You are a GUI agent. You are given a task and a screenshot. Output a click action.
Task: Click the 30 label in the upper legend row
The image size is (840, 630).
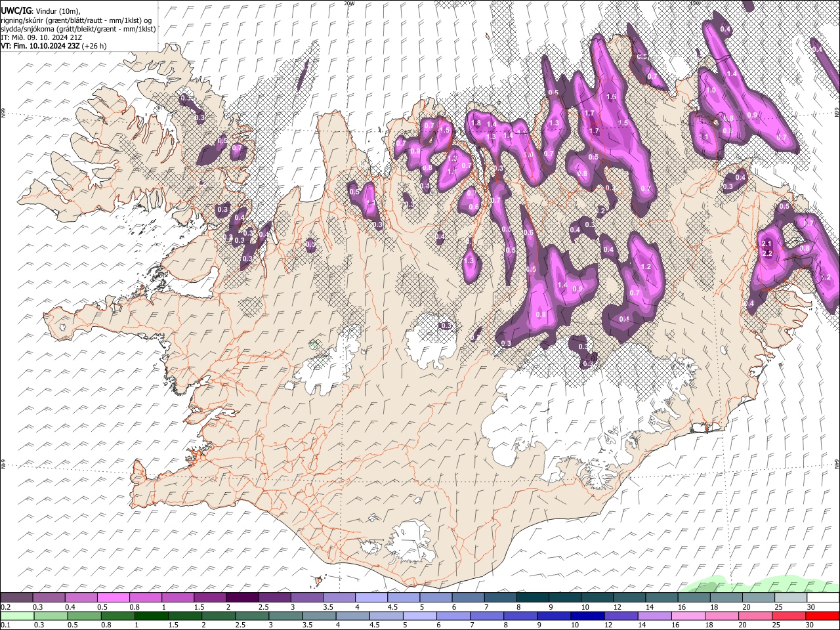[x=810, y=607]
